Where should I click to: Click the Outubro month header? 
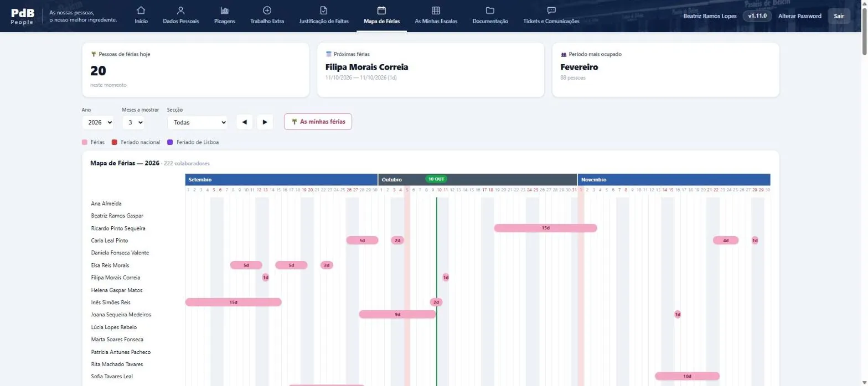click(x=478, y=180)
